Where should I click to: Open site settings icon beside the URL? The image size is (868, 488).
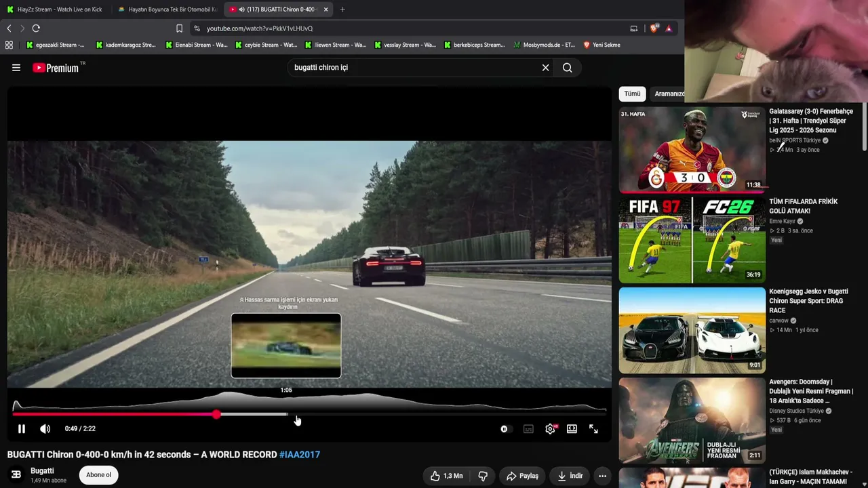pos(197,28)
